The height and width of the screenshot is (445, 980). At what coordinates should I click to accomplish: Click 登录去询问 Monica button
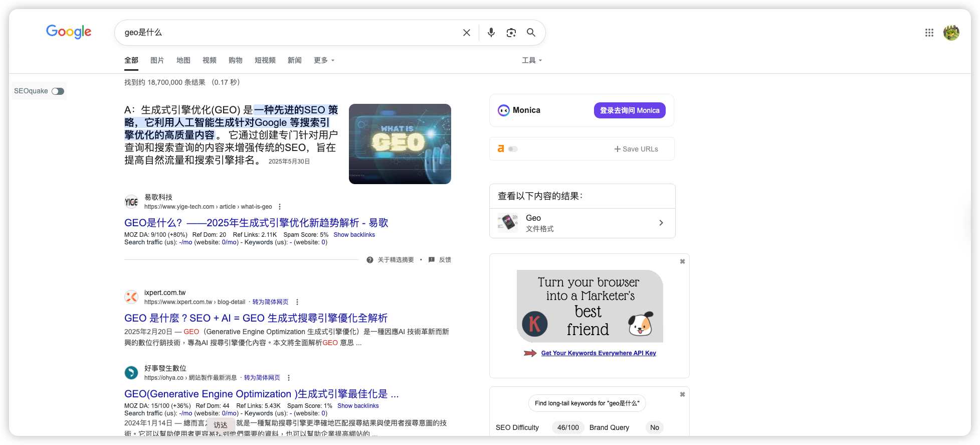coord(630,110)
